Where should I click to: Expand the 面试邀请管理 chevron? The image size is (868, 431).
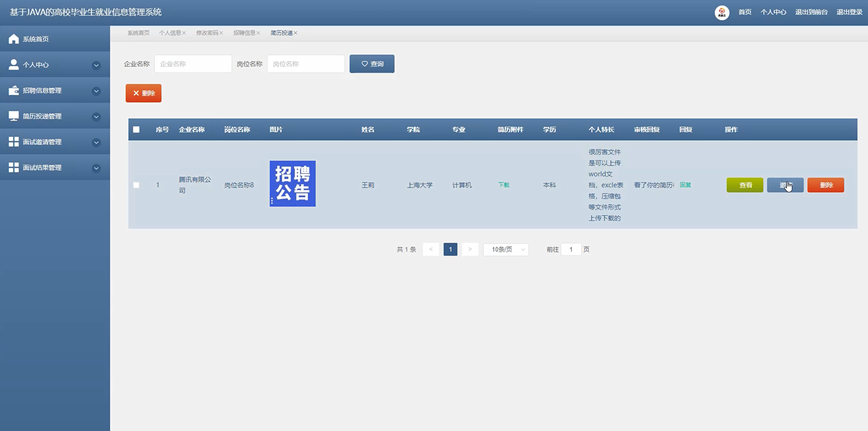[x=96, y=142]
